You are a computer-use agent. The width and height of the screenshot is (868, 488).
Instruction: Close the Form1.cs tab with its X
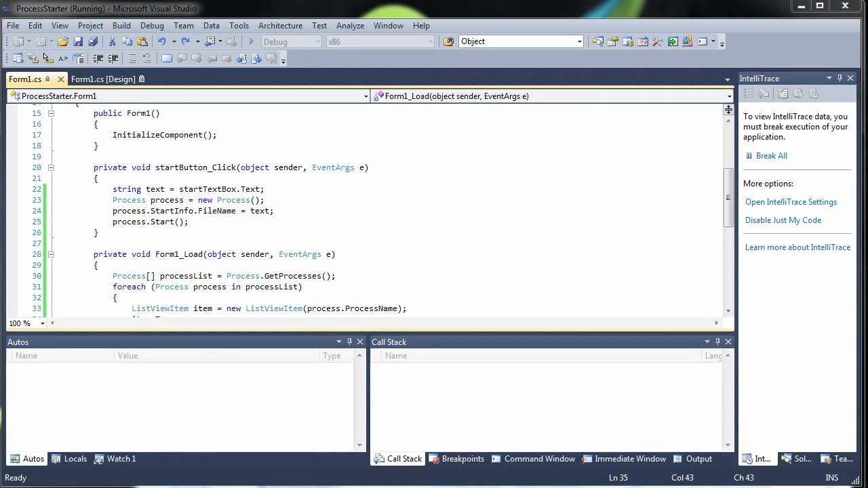click(60, 79)
